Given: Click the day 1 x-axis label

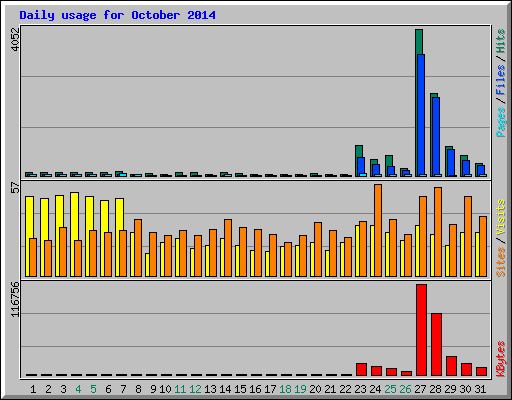Looking at the screenshot, I should 33,389.
